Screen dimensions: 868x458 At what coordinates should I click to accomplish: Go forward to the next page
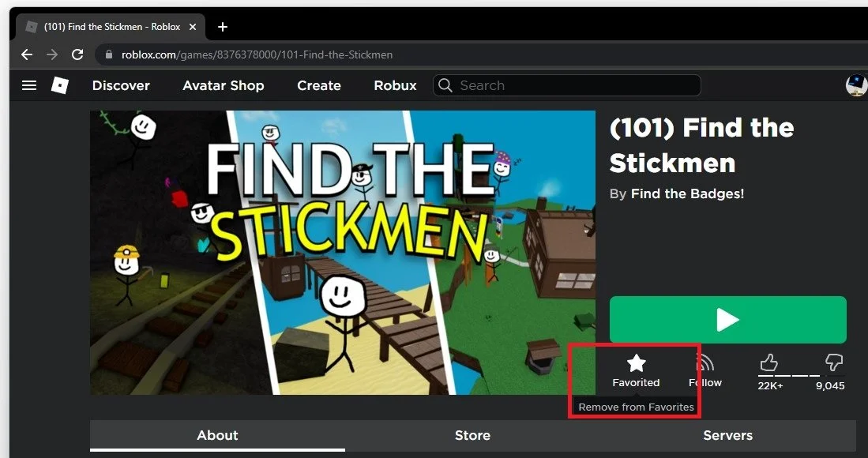(x=52, y=54)
